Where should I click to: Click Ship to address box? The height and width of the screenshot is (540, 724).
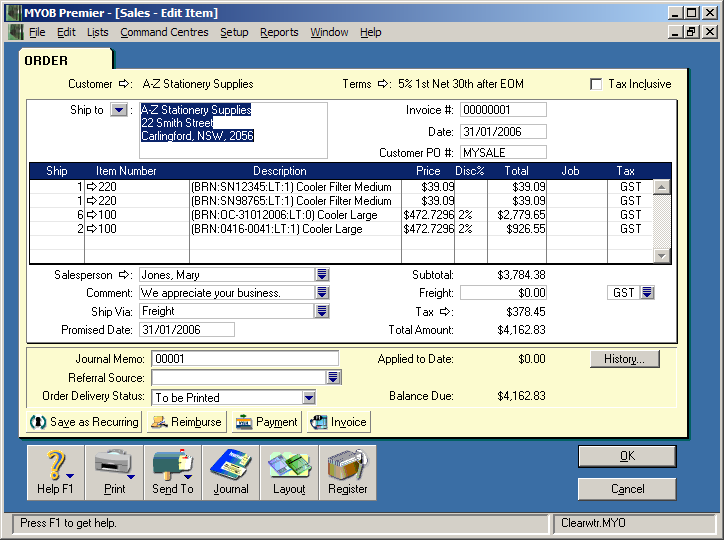[x=234, y=131]
